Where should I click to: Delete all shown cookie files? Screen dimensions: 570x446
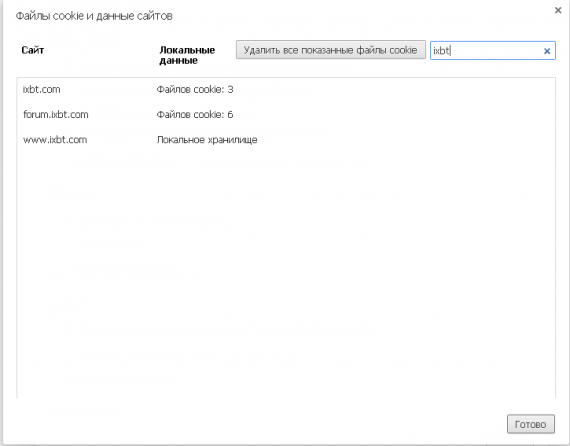tap(330, 50)
